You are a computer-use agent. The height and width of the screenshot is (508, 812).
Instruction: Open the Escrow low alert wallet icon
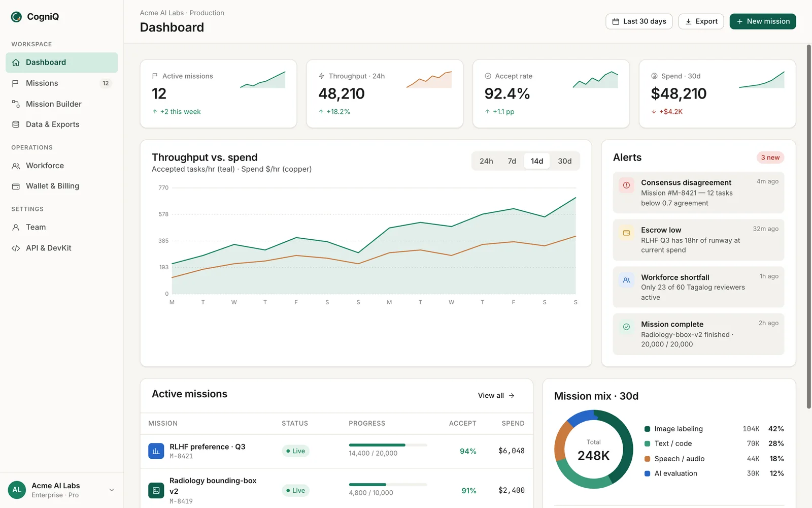point(626,233)
